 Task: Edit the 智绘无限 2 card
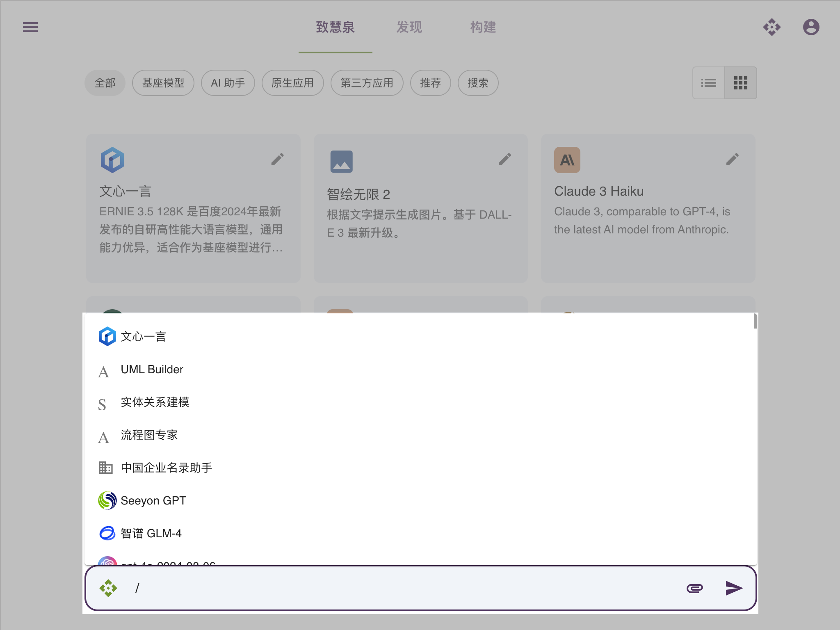click(505, 159)
